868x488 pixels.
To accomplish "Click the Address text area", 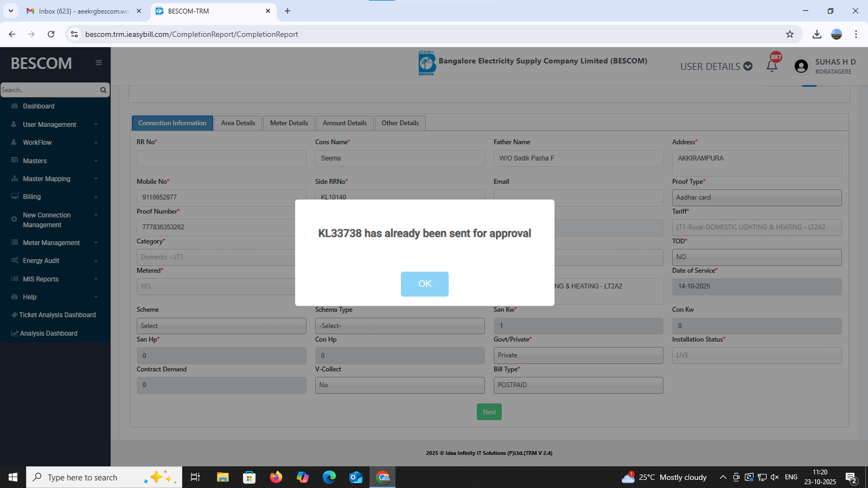I will [x=757, y=163].
